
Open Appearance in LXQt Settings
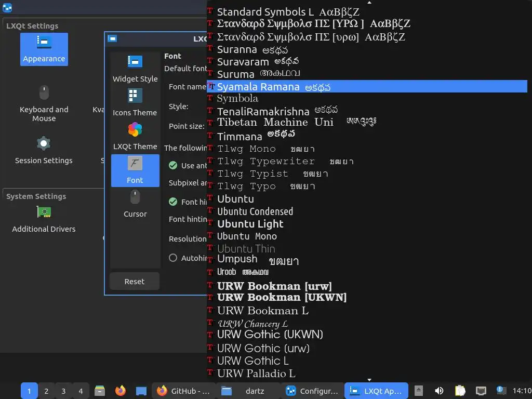click(x=44, y=49)
